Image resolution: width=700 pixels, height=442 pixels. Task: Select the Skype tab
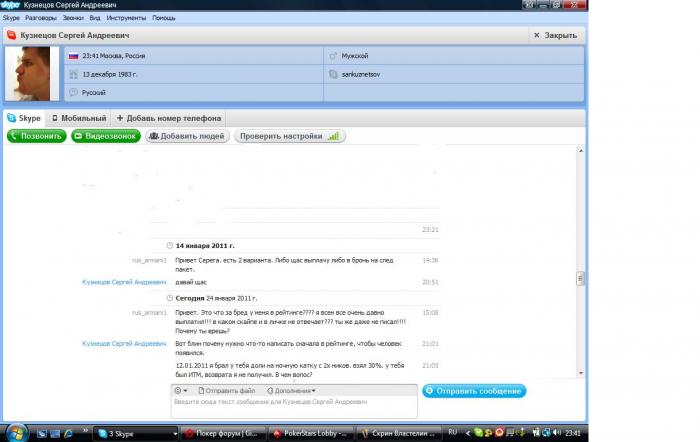tap(25, 118)
